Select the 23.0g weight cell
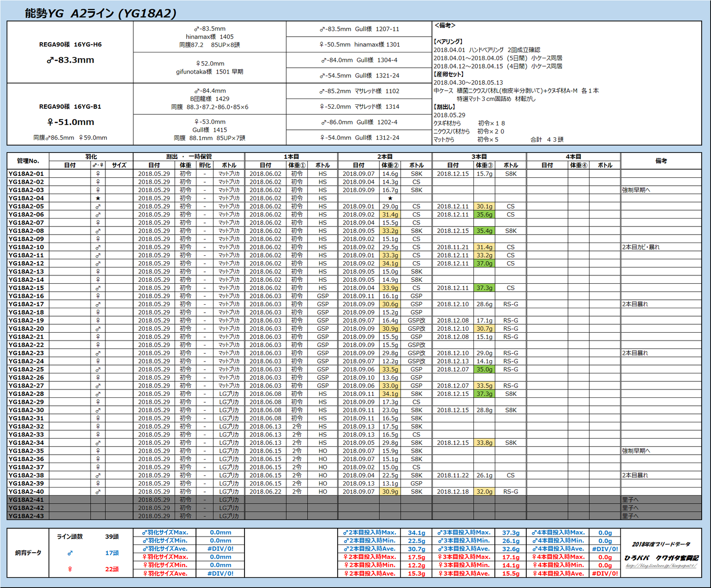711x588 pixels. point(391,410)
